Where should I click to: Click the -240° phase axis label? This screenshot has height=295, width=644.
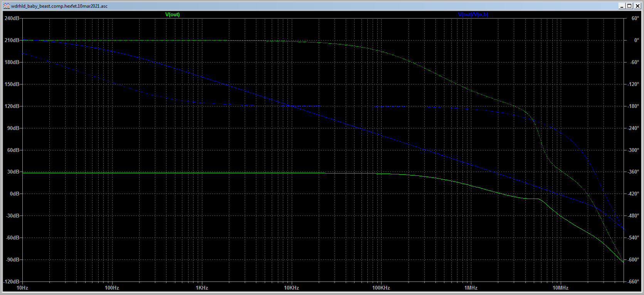(x=633, y=128)
